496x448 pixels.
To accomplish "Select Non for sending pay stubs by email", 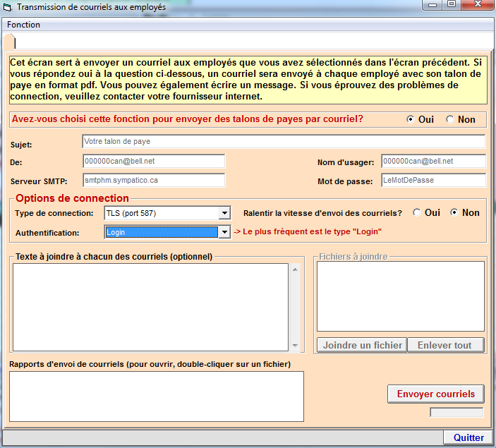I will tap(450, 119).
